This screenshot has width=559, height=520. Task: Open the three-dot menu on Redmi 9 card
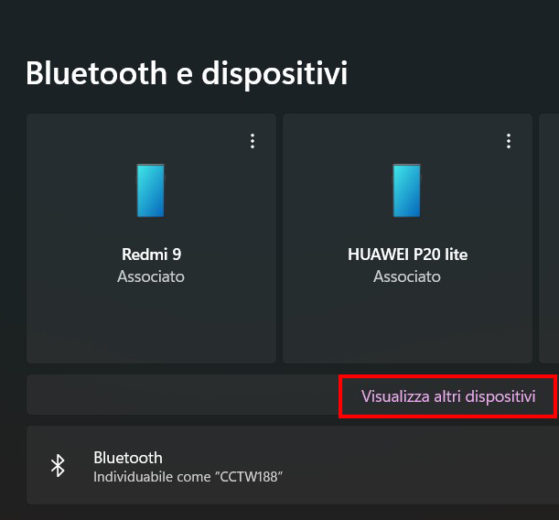tap(252, 141)
